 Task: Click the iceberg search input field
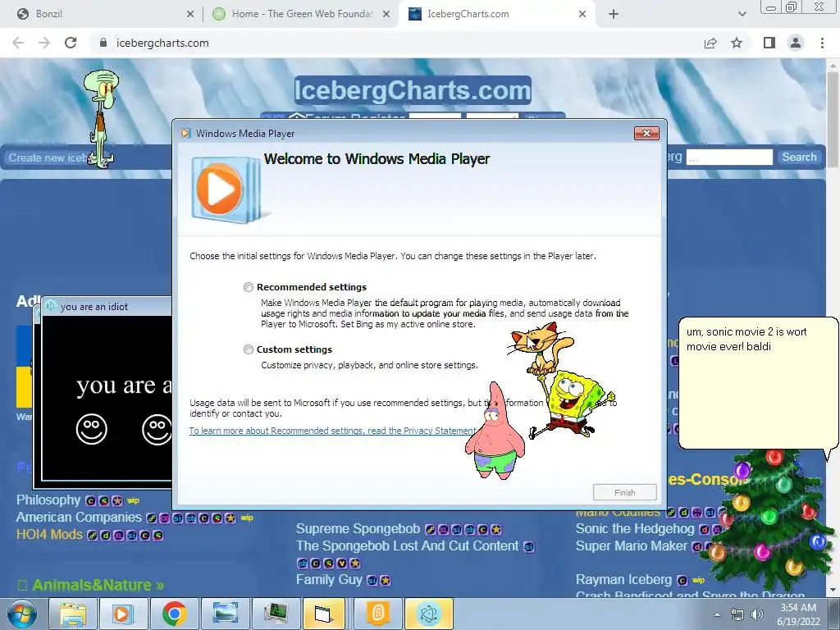point(729,157)
